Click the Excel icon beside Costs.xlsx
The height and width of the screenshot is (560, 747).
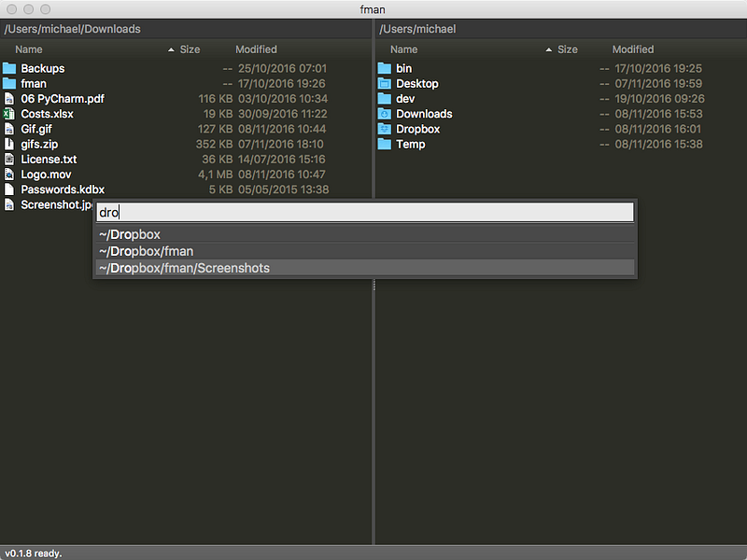coord(9,114)
